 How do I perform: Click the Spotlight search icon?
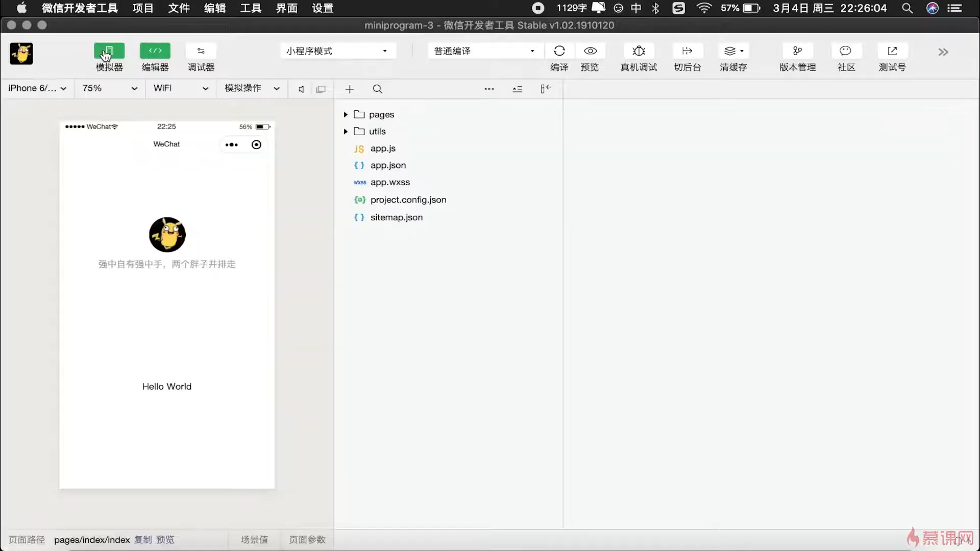pyautogui.click(x=907, y=8)
